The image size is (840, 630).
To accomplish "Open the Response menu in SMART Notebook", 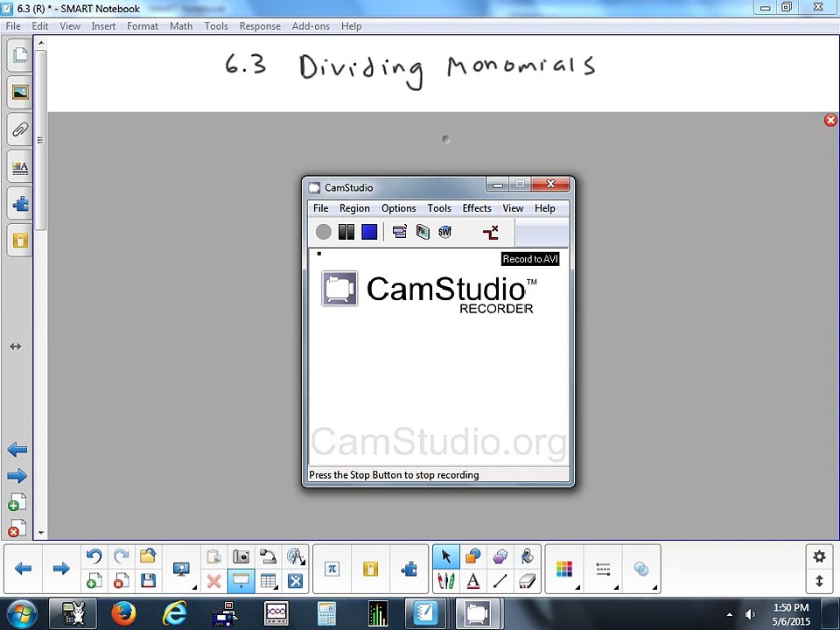I will 260,26.
